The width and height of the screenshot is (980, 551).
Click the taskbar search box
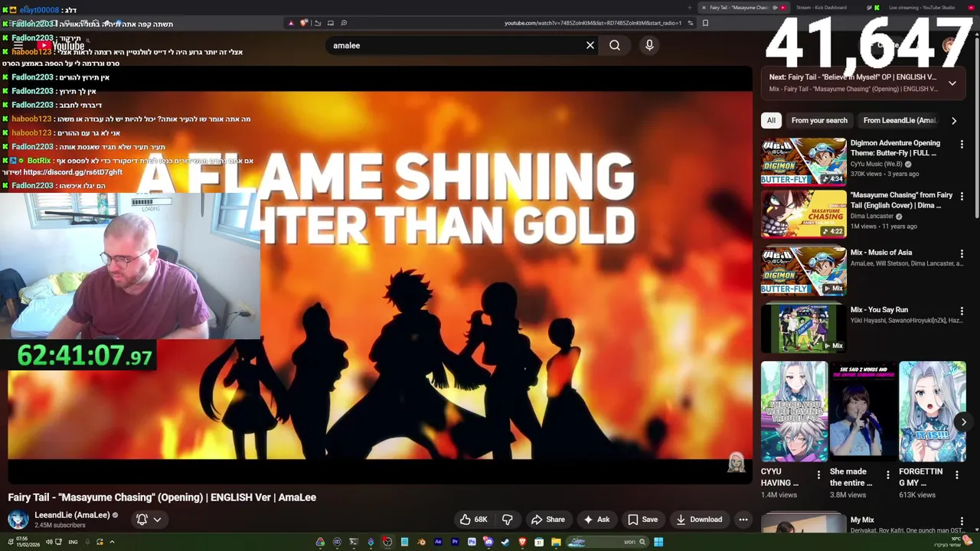coord(608,542)
